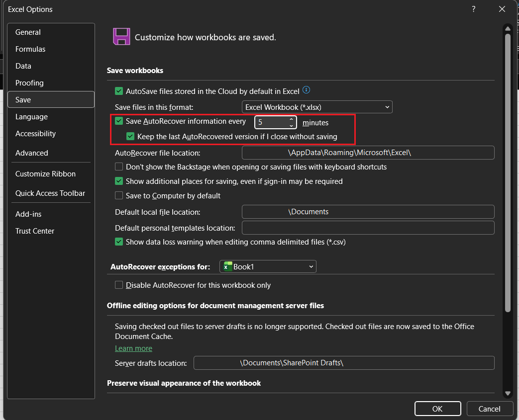519x420 pixels.
Task: Toggle AutoSave files stored in the Cloud checkbox
Action: click(x=119, y=91)
